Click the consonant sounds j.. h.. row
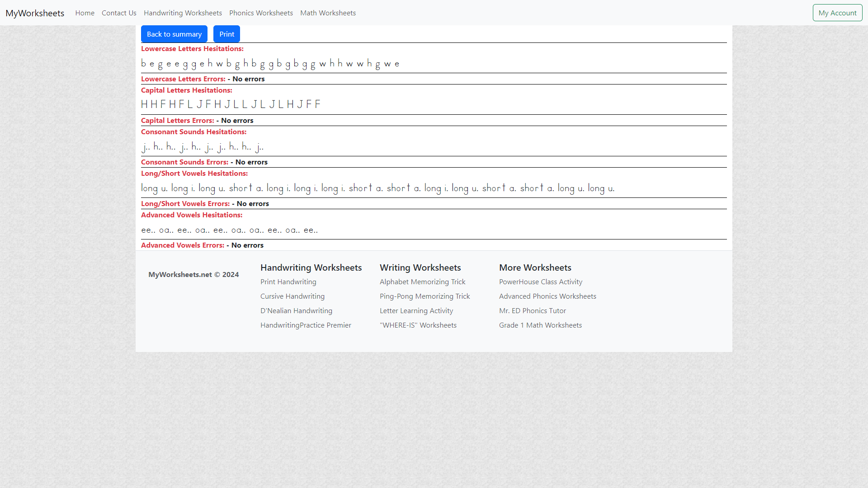 [x=203, y=147]
